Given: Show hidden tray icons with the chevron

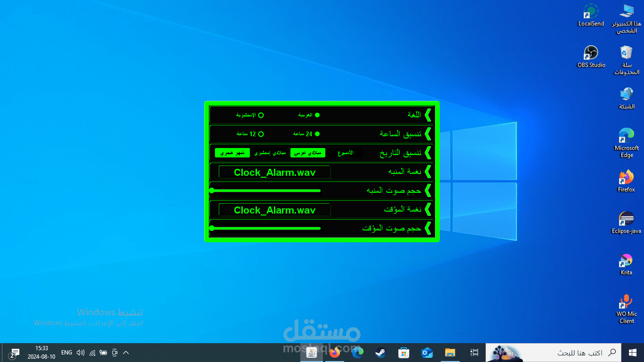Looking at the screenshot, I should pos(126,353).
